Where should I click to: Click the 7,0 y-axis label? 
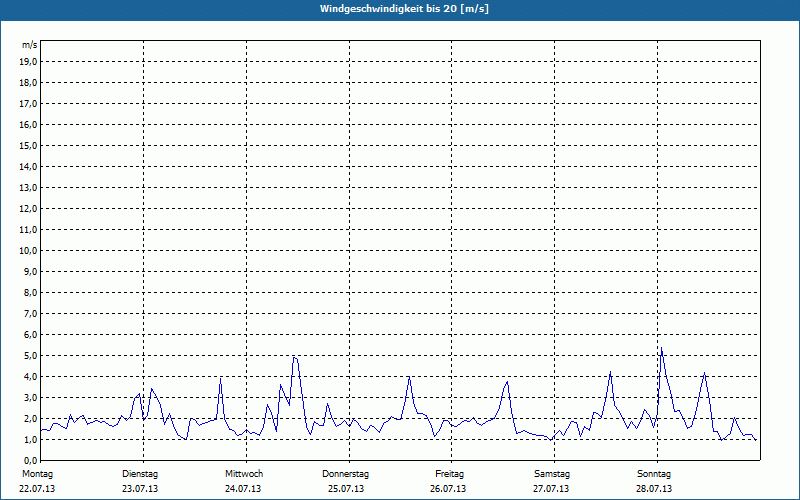(29, 313)
